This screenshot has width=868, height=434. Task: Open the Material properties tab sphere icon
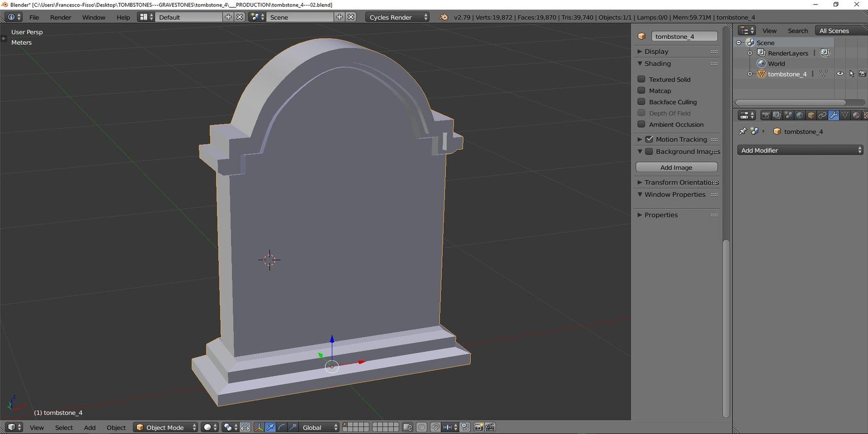click(x=856, y=115)
